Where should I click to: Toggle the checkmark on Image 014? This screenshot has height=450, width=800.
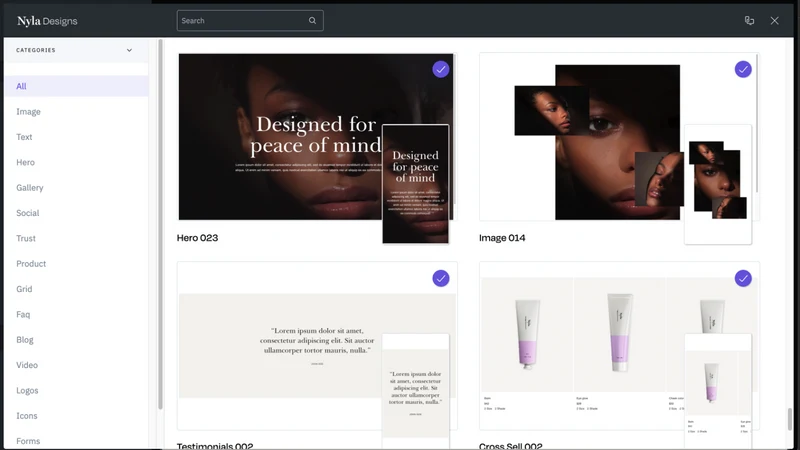743,69
